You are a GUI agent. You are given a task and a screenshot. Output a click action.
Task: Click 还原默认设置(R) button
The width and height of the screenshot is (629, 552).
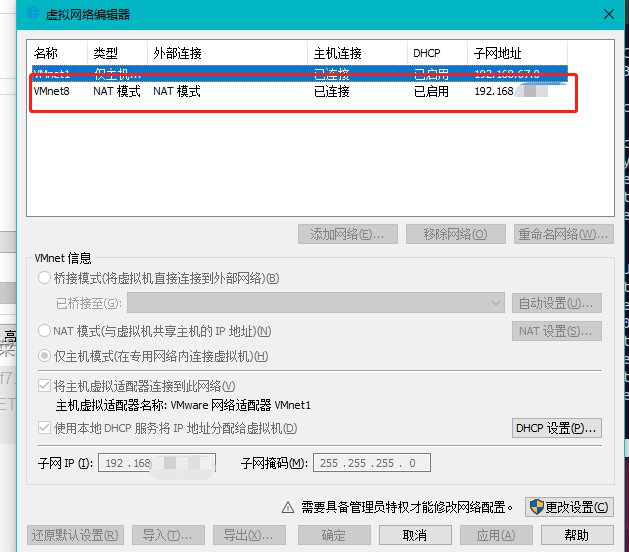pyautogui.click(x=75, y=535)
